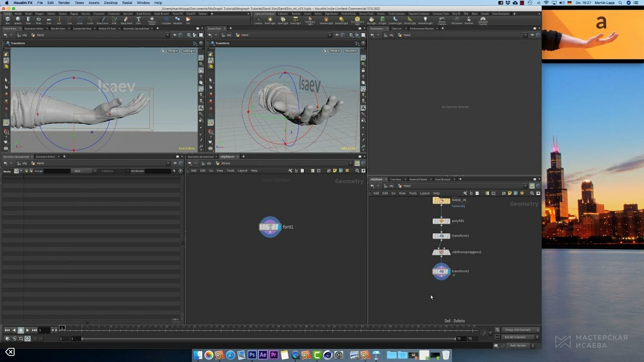Image resolution: width=644 pixels, height=362 pixels.
Task: Open View dropdown in Geometry Spreadsheet
Action: (x=84, y=171)
